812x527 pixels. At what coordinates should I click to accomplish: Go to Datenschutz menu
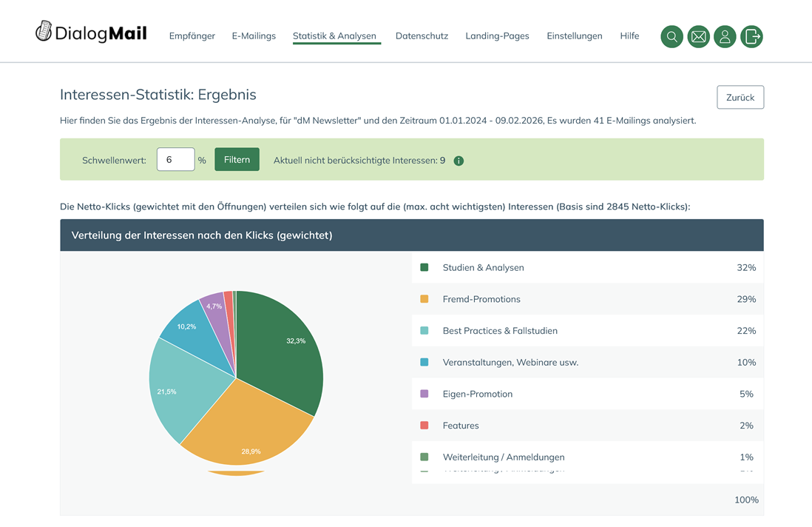pos(422,36)
